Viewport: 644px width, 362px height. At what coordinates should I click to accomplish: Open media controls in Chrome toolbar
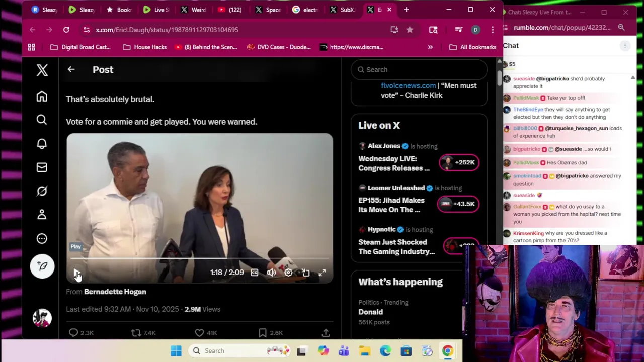pos(458,30)
